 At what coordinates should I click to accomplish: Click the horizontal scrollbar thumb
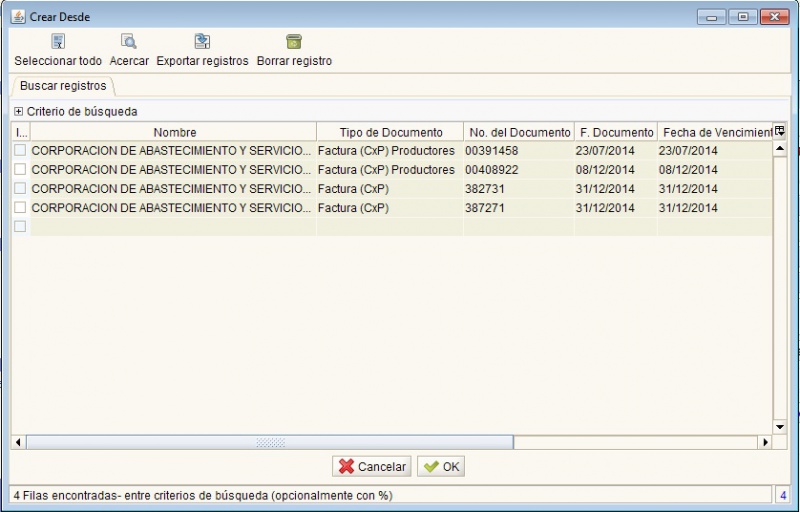click(x=270, y=442)
